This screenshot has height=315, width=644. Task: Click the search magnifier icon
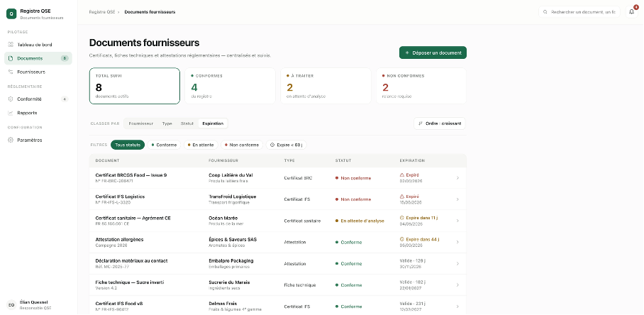(x=545, y=12)
